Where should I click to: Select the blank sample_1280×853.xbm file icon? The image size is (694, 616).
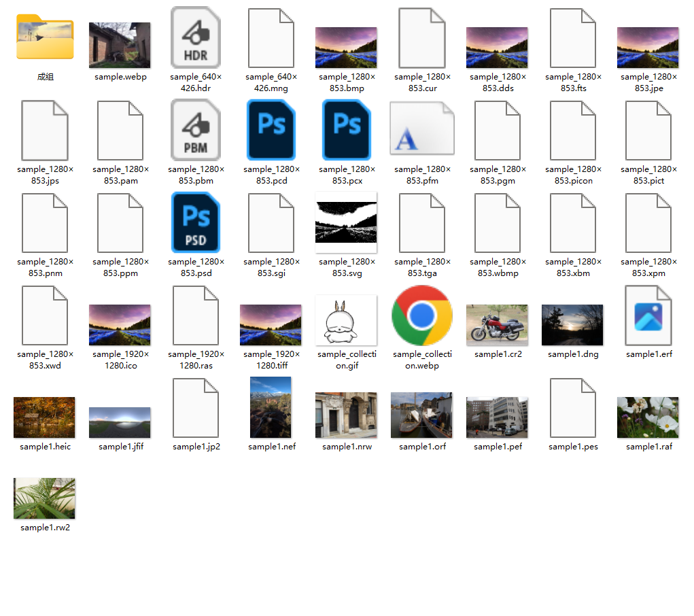point(573,223)
